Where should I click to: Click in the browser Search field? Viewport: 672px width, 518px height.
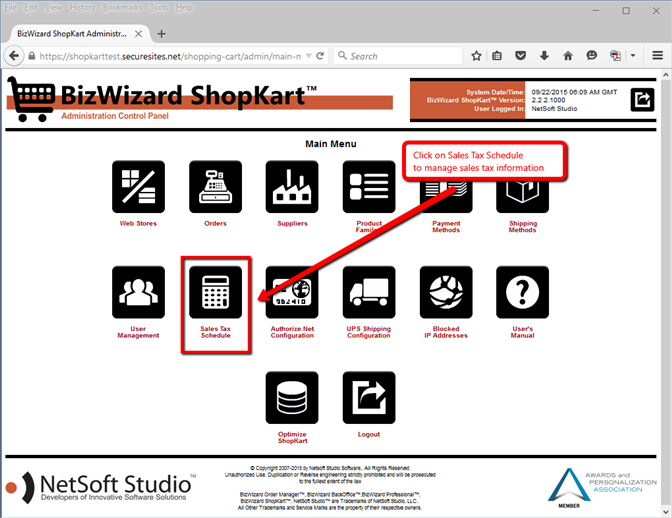398,56
